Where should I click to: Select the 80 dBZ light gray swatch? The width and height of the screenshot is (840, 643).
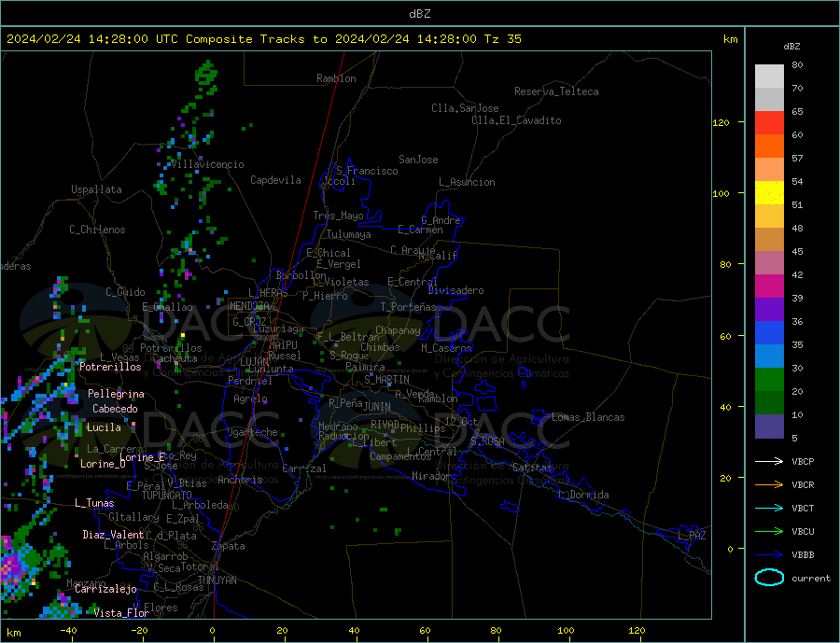(x=769, y=77)
